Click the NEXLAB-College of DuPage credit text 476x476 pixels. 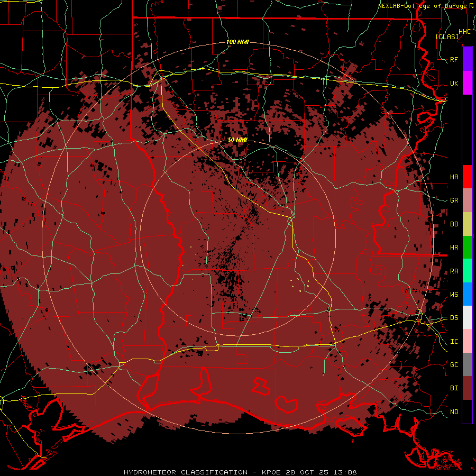pos(422,6)
